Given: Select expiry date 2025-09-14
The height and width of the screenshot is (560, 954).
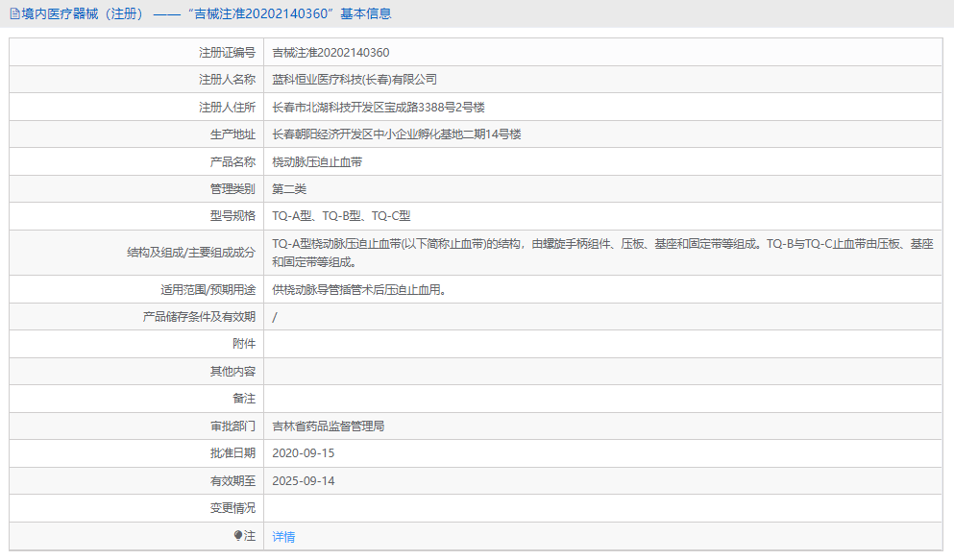Looking at the screenshot, I should click(x=303, y=481).
